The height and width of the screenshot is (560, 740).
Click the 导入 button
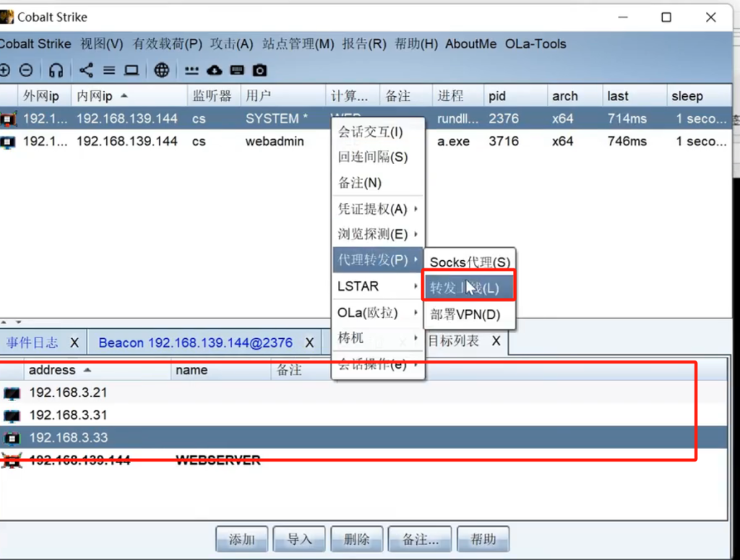coord(299,539)
